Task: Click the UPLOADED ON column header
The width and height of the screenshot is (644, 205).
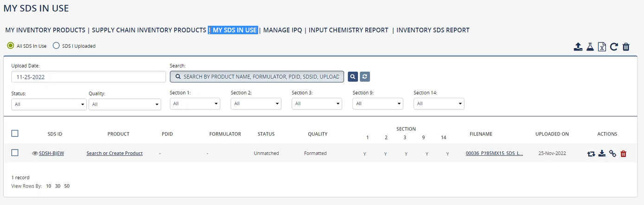Action: (x=552, y=134)
